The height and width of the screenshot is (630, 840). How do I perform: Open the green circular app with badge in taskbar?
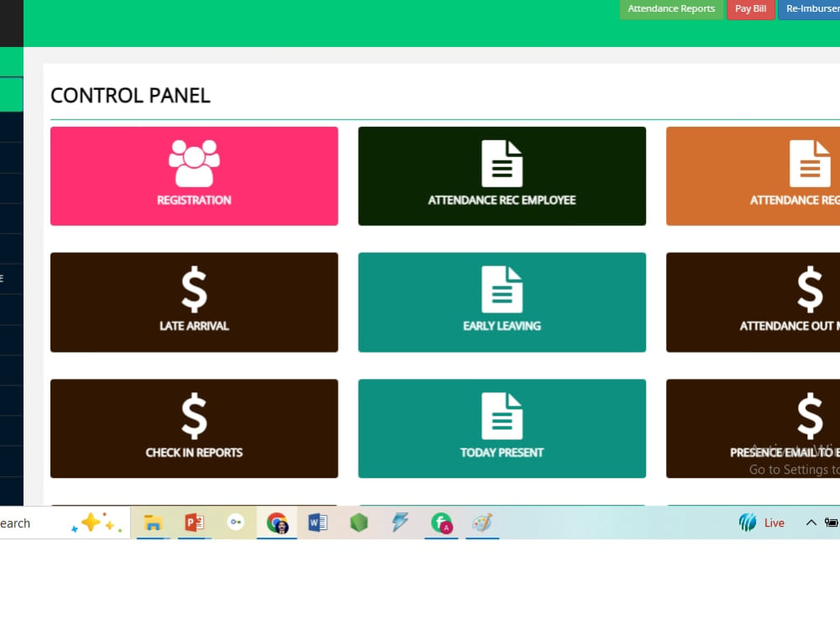(442, 522)
